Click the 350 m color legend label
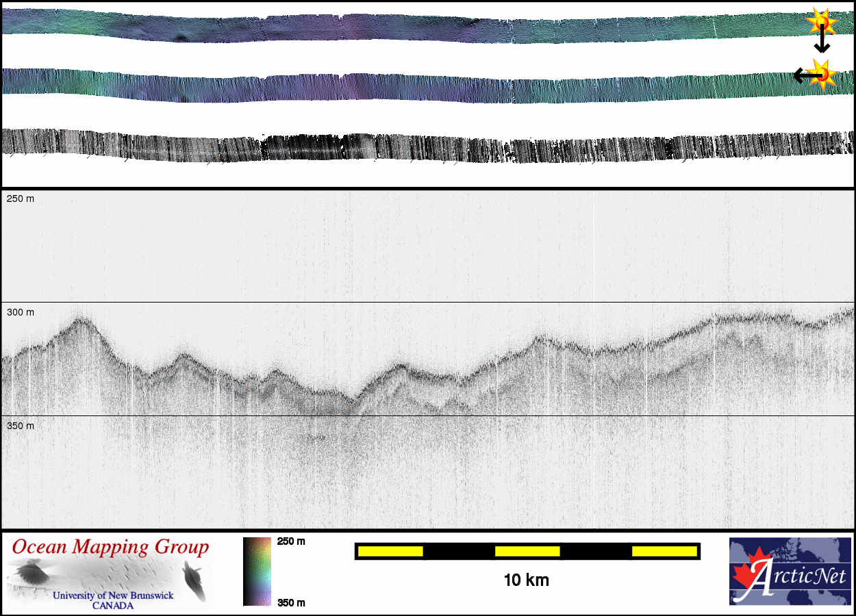The width and height of the screenshot is (856, 616). [291, 602]
